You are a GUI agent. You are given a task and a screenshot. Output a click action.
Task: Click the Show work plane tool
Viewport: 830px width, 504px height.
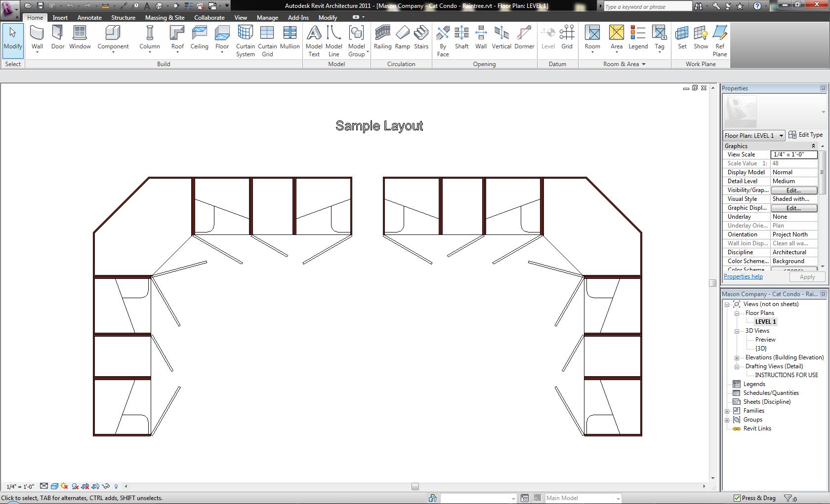(701, 38)
